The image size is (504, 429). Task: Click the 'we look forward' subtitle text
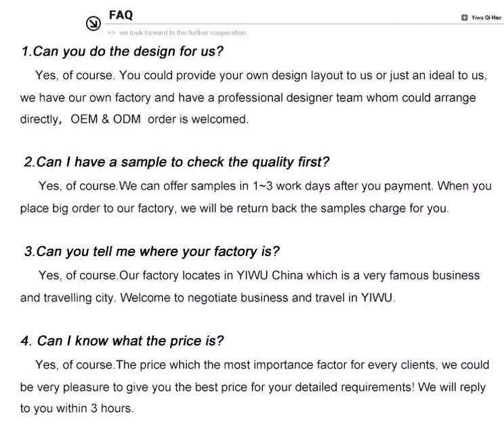tap(183, 33)
